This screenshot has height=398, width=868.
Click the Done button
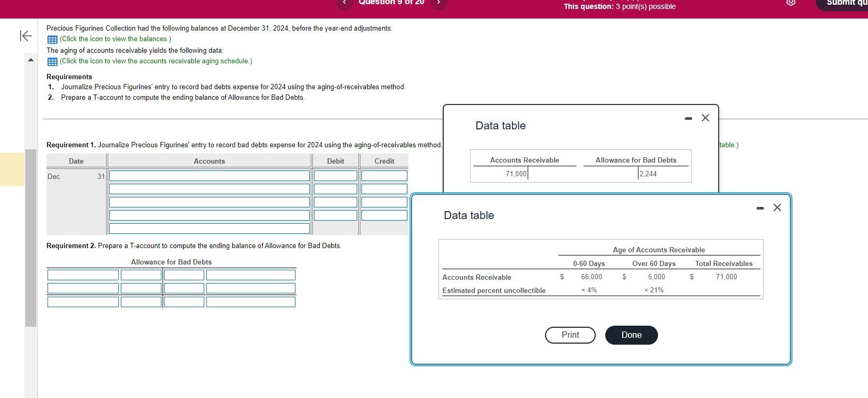tap(632, 335)
